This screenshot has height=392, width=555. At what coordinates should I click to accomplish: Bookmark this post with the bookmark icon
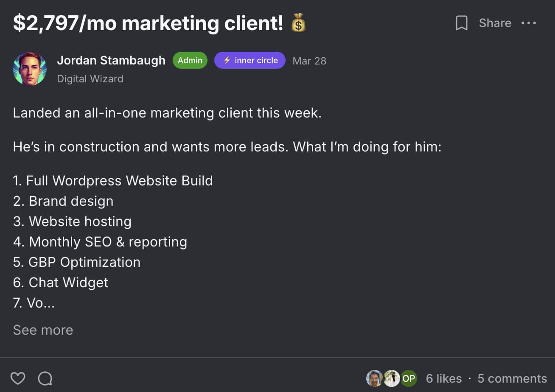(x=461, y=23)
